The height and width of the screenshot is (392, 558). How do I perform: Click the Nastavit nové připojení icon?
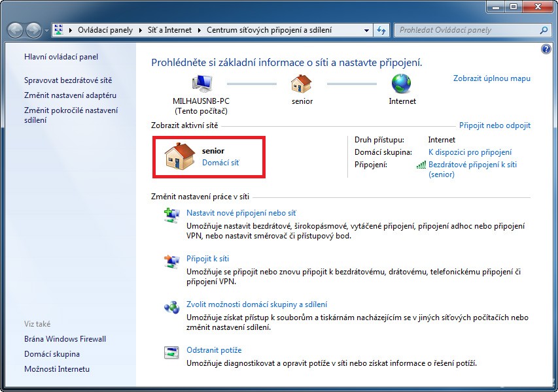172,215
